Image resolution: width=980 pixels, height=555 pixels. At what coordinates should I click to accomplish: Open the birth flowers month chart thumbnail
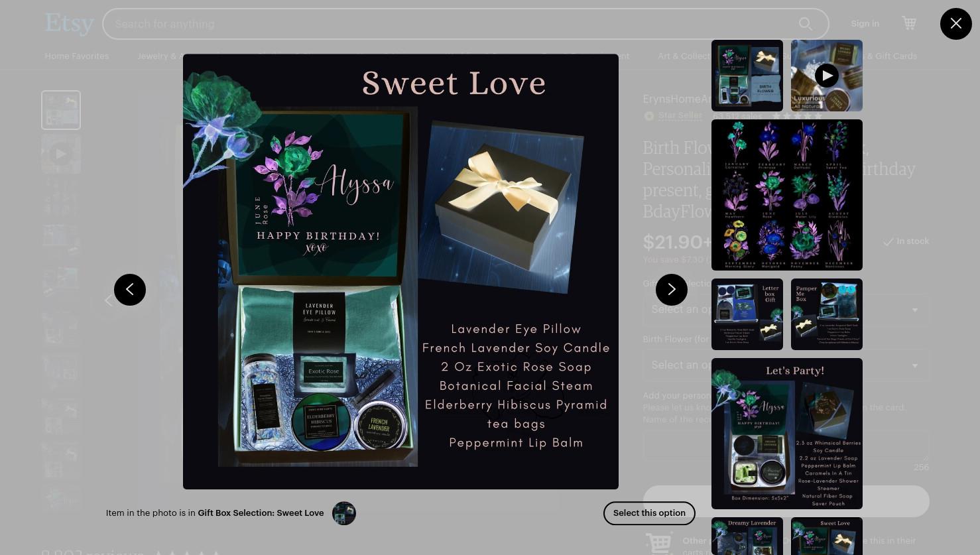787,195
